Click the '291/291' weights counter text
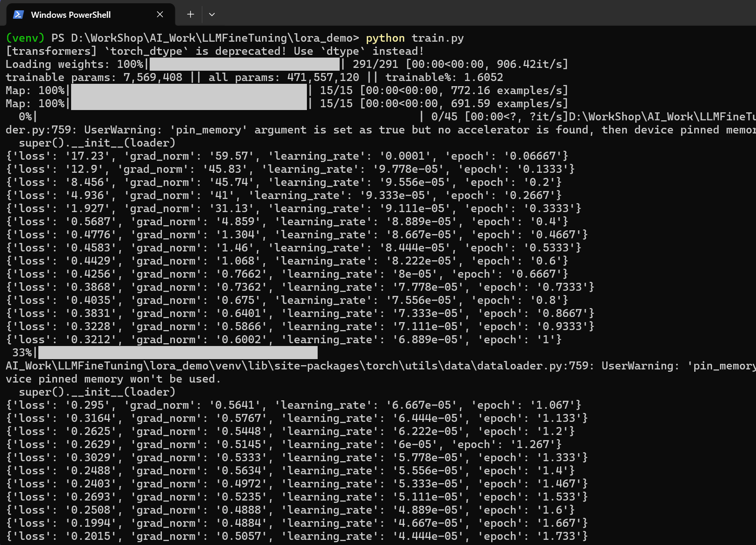This screenshot has width=756, height=545. tap(375, 64)
